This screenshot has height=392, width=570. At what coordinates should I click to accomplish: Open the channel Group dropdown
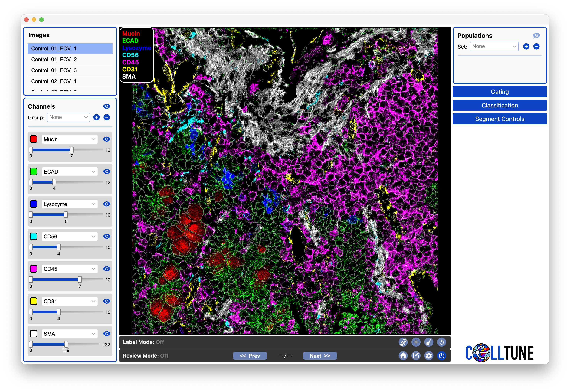pyautogui.click(x=68, y=117)
